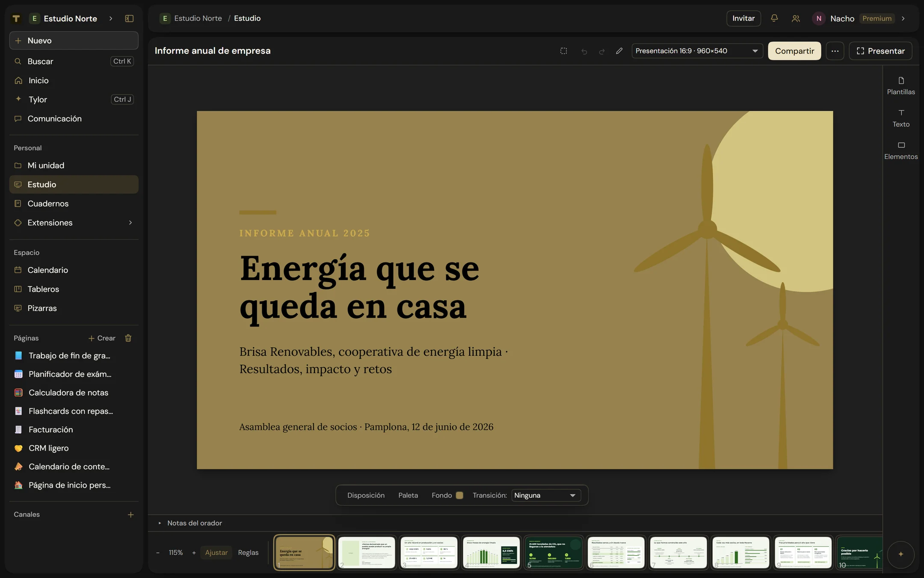Delete pages with the trash icon

(128, 338)
